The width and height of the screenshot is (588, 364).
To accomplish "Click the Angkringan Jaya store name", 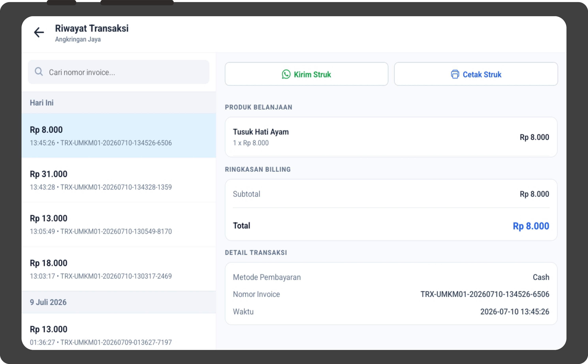I will (x=78, y=39).
